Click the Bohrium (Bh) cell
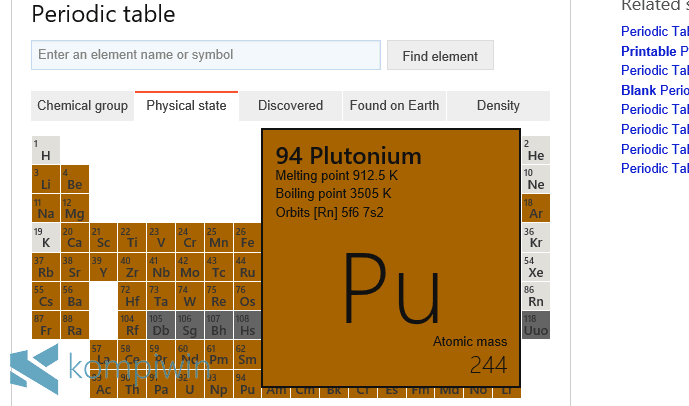This screenshot has width=689, height=406. point(219,325)
